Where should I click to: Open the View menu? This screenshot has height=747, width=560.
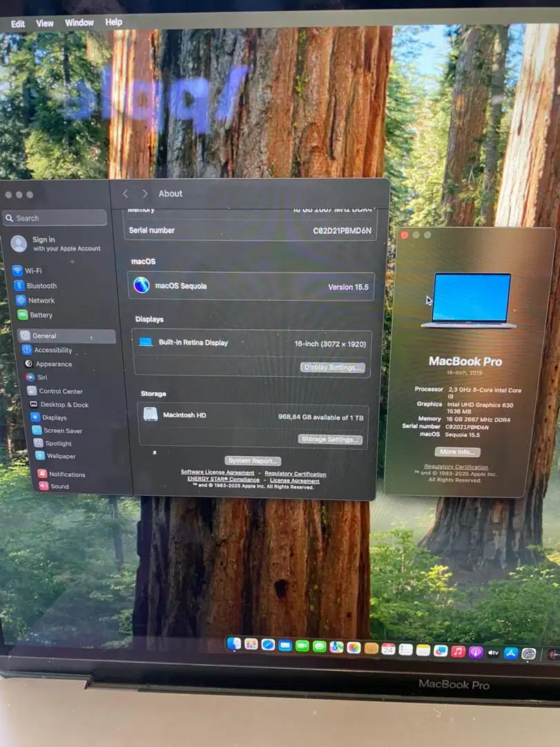click(45, 23)
